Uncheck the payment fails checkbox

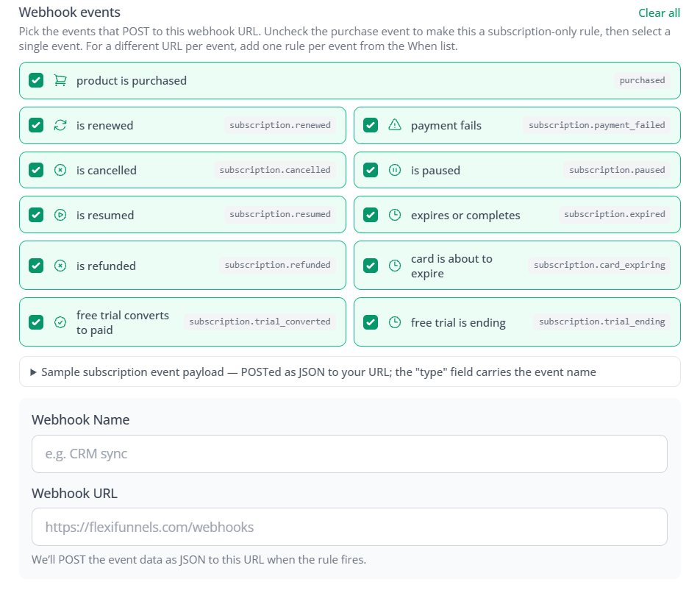(x=371, y=126)
